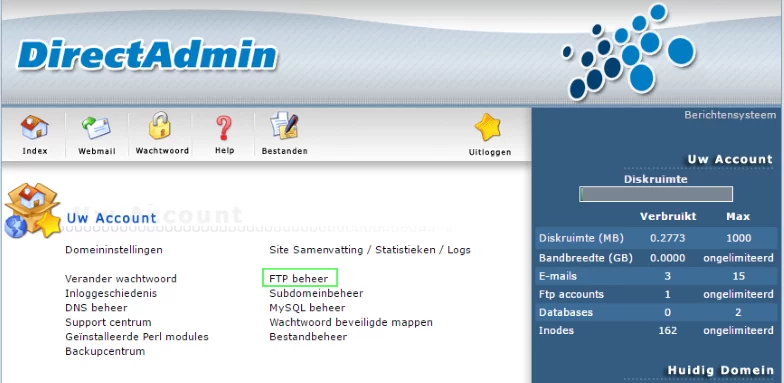This screenshot has height=383, width=784.
Task: Click the Verbruikt column header
Action: pyautogui.click(x=668, y=216)
